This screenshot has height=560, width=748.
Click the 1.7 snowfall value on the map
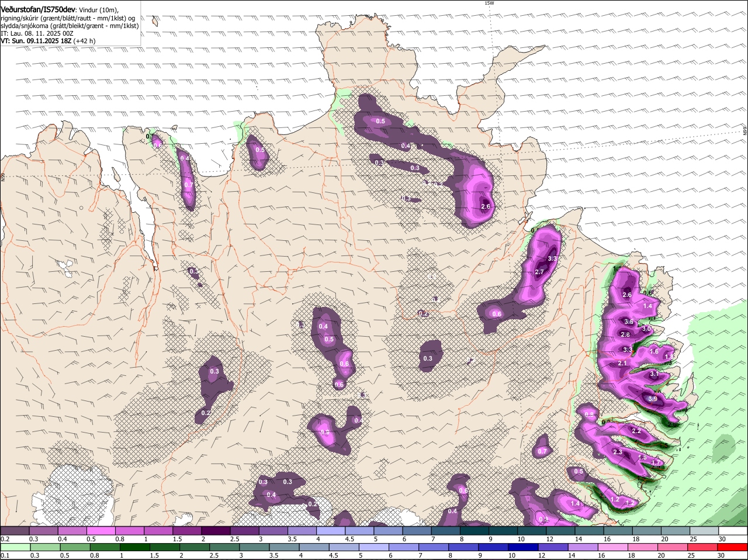pos(656,463)
